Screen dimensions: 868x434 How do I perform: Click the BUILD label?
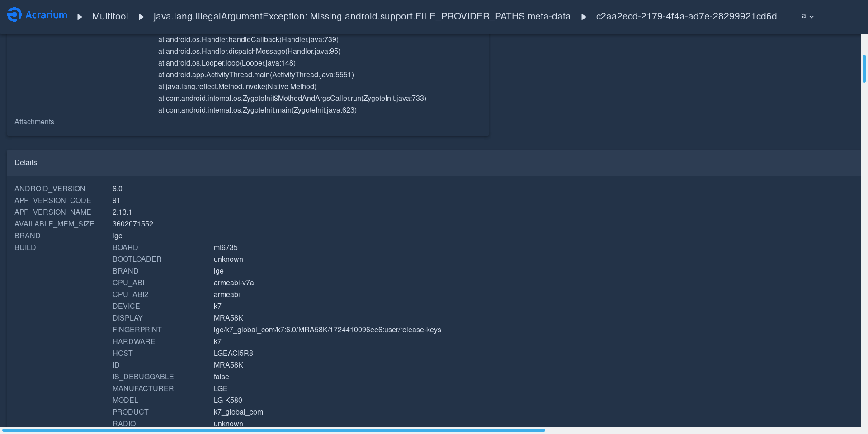click(x=25, y=248)
